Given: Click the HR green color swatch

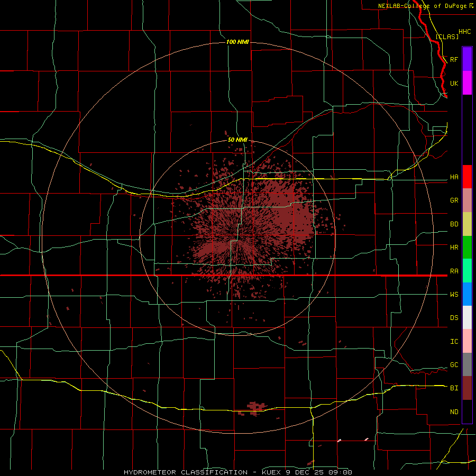Looking at the screenshot, I should coord(467,248).
